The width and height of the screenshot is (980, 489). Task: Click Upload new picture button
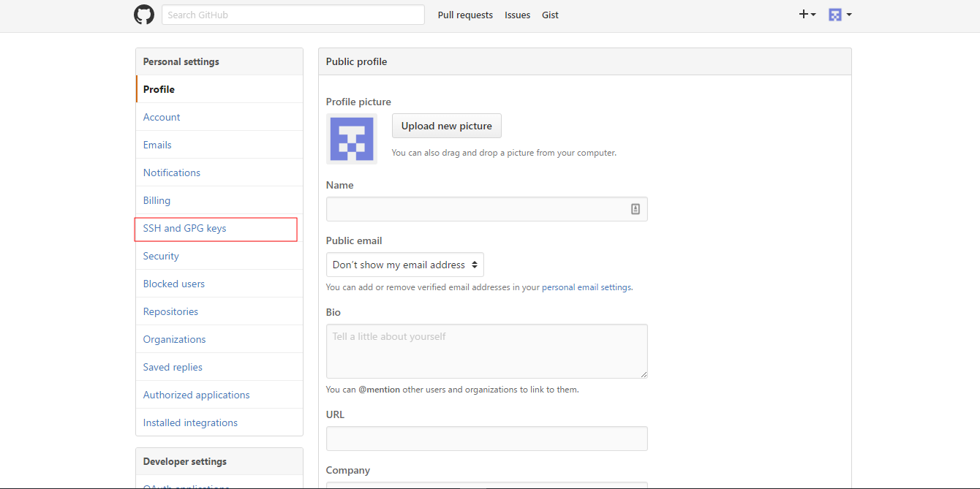point(446,126)
